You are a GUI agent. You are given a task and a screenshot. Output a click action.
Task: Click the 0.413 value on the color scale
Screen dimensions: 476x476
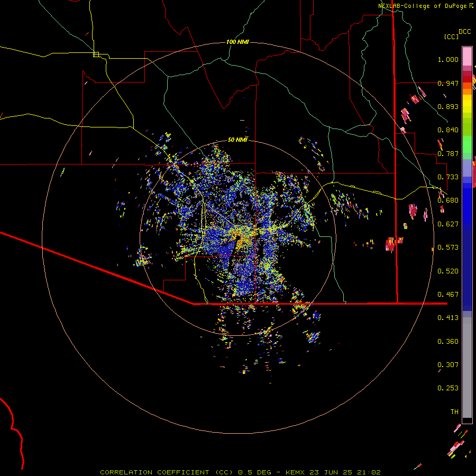[448, 318]
